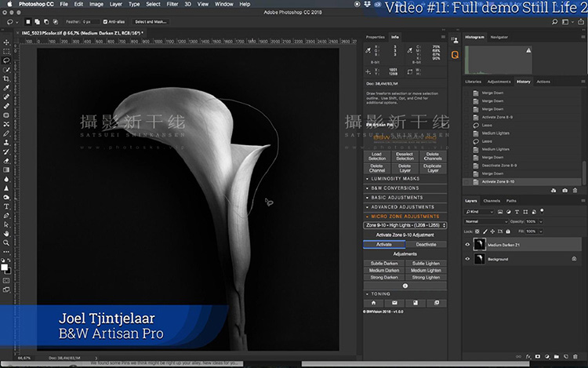The width and height of the screenshot is (588, 368).
Task: Create new group folder icon
Action: [x=557, y=356]
